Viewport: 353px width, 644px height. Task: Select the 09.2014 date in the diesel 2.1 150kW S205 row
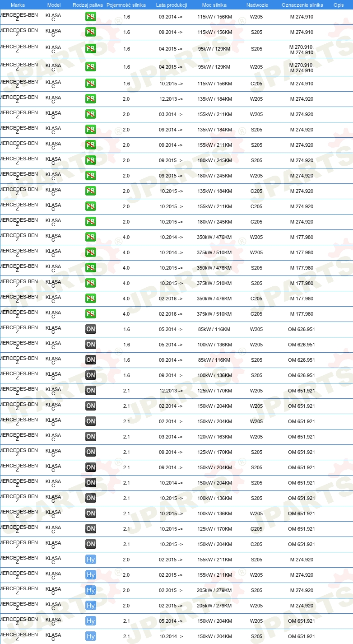pyautogui.click(x=171, y=467)
